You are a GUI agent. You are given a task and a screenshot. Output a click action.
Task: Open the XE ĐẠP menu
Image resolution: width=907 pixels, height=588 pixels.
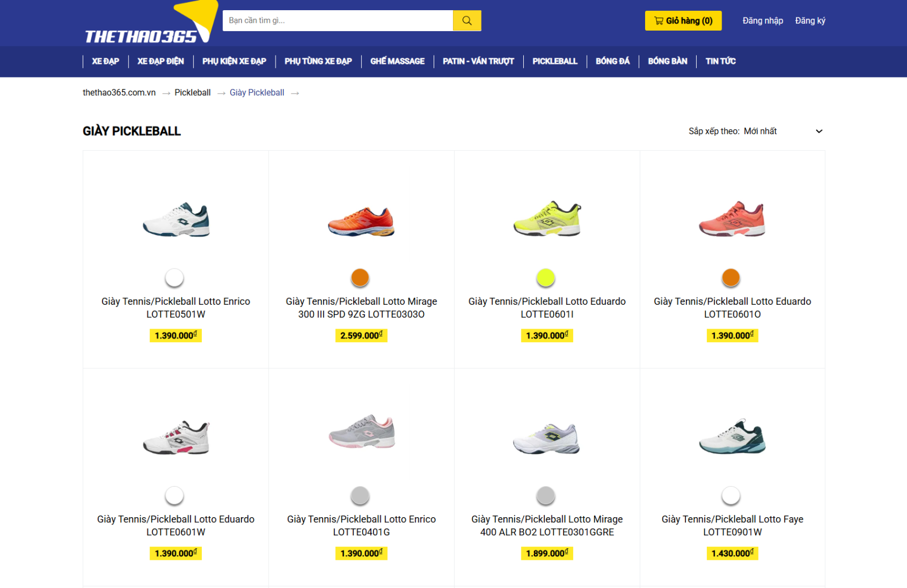[105, 61]
